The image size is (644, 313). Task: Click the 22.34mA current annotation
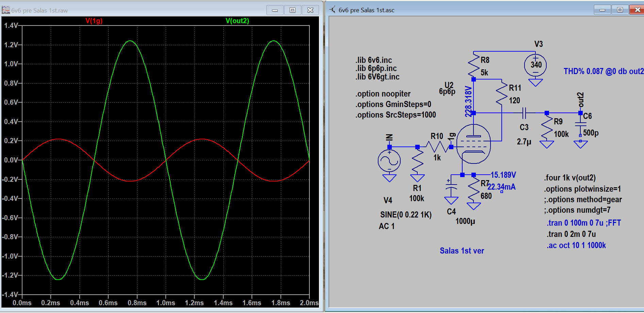click(501, 187)
